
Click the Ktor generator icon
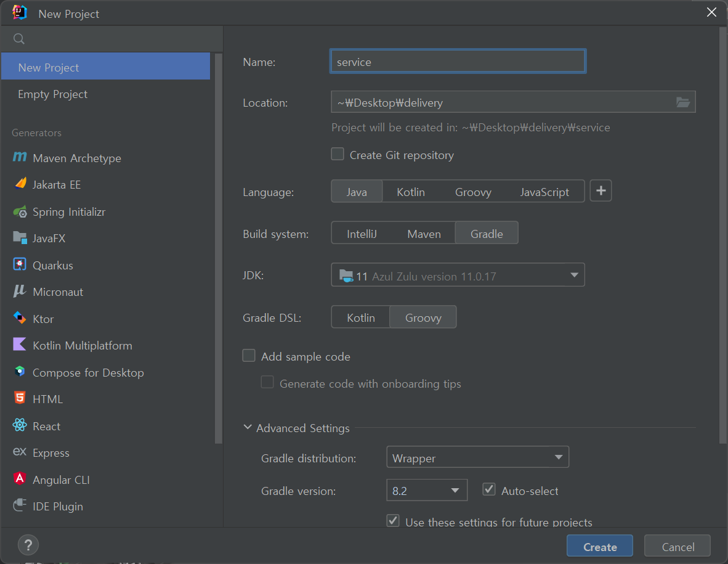click(20, 318)
